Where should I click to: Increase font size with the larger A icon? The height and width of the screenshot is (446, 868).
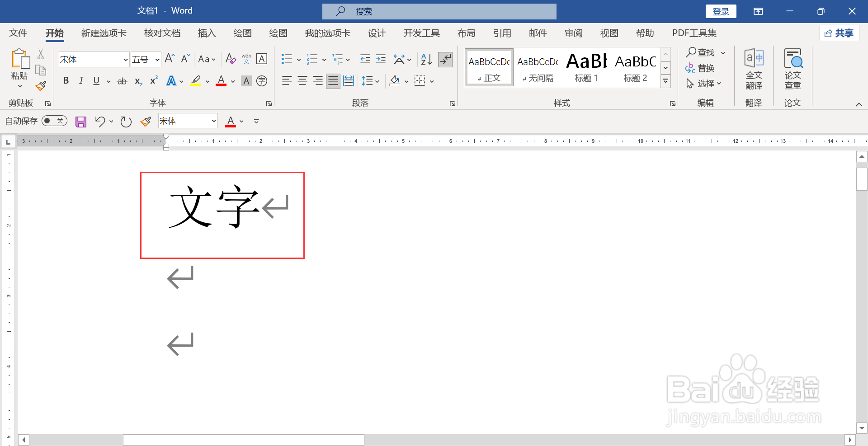tap(170, 59)
